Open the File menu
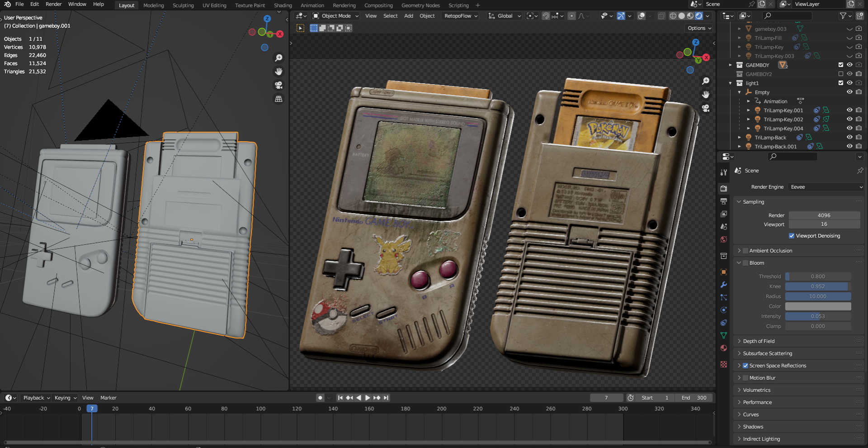Screen dimensions: 868x448 pyautogui.click(x=19, y=4)
